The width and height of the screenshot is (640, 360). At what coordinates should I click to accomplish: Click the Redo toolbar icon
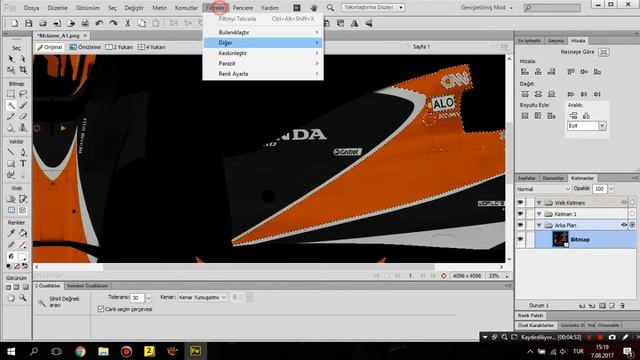113,23
